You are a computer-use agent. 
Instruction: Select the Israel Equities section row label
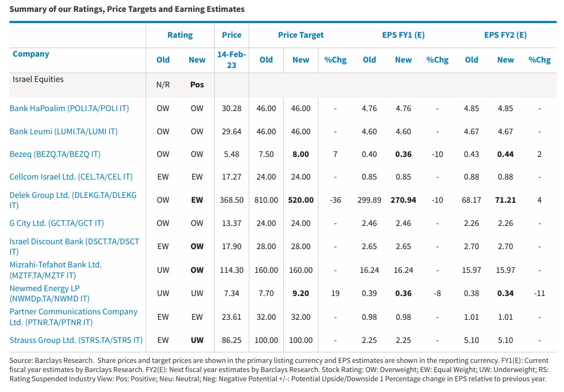tap(38, 79)
